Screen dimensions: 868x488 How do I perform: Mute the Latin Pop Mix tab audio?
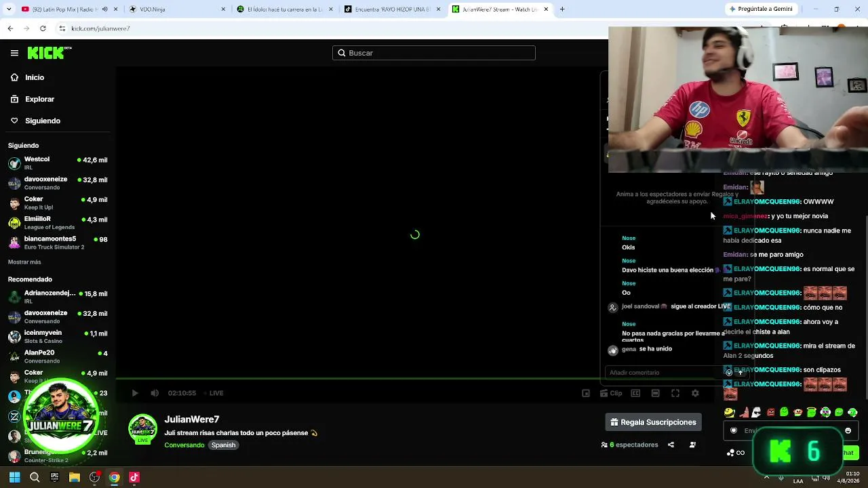(105, 9)
